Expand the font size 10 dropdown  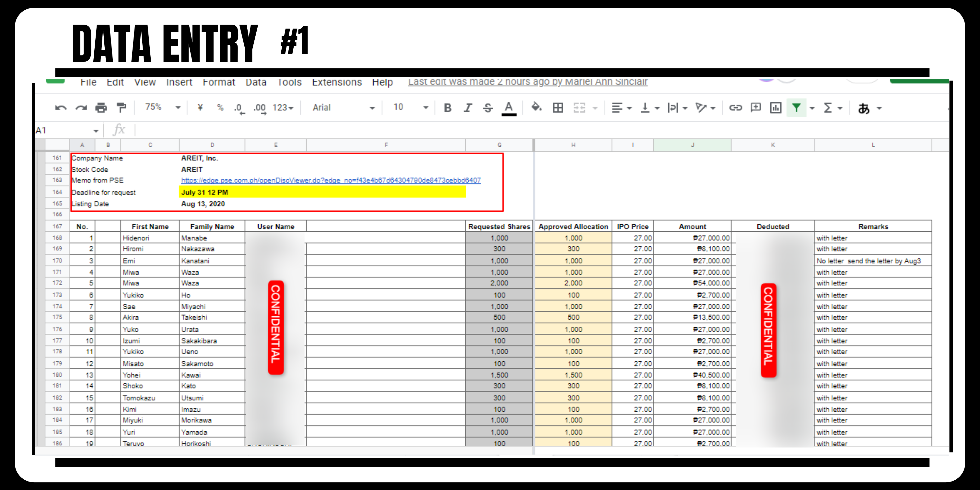point(411,108)
